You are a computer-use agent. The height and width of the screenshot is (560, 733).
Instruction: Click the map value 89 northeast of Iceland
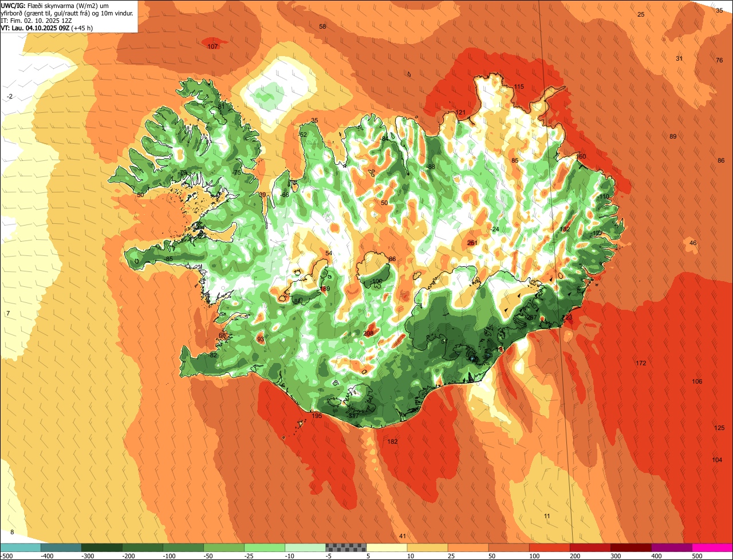[x=673, y=136]
